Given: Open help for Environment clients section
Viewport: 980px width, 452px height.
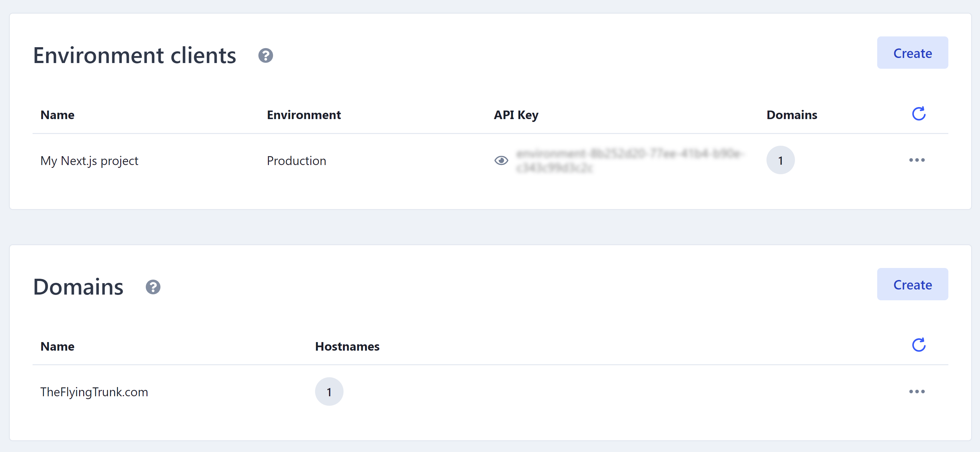Looking at the screenshot, I should point(265,56).
